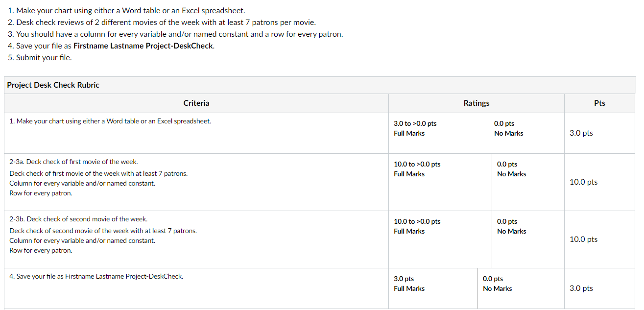This screenshot has width=644, height=310.
Task: Click the 10.0 pts total for first movie row
Action: (x=583, y=182)
